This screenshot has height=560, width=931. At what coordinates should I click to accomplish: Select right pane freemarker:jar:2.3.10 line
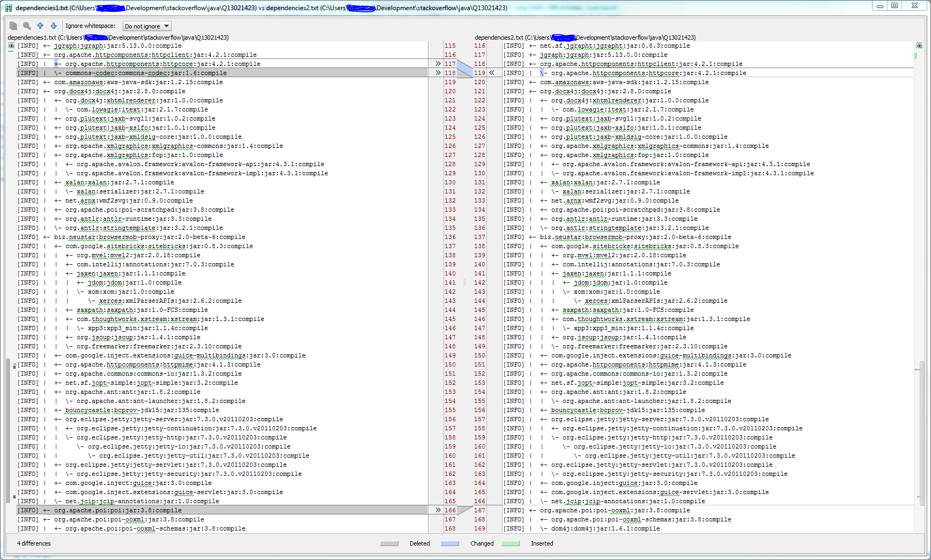click(708, 346)
